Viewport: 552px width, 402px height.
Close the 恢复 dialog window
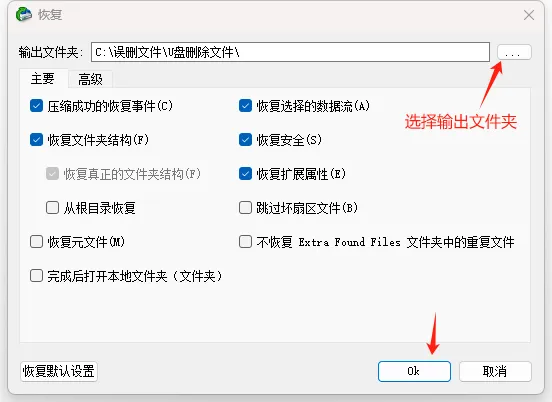(x=529, y=15)
